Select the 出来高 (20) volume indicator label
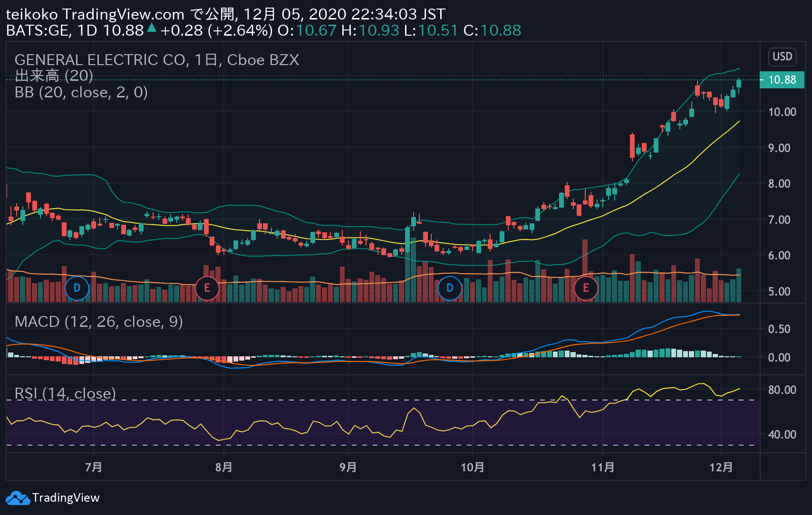 (54, 76)
